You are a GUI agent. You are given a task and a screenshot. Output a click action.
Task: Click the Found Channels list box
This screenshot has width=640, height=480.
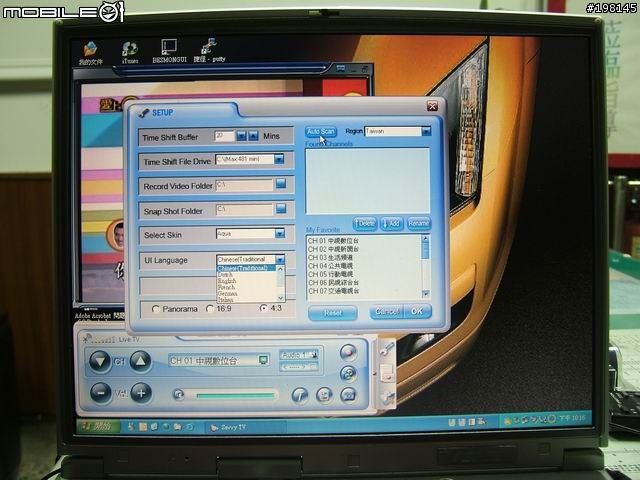[x=367, y=181]
